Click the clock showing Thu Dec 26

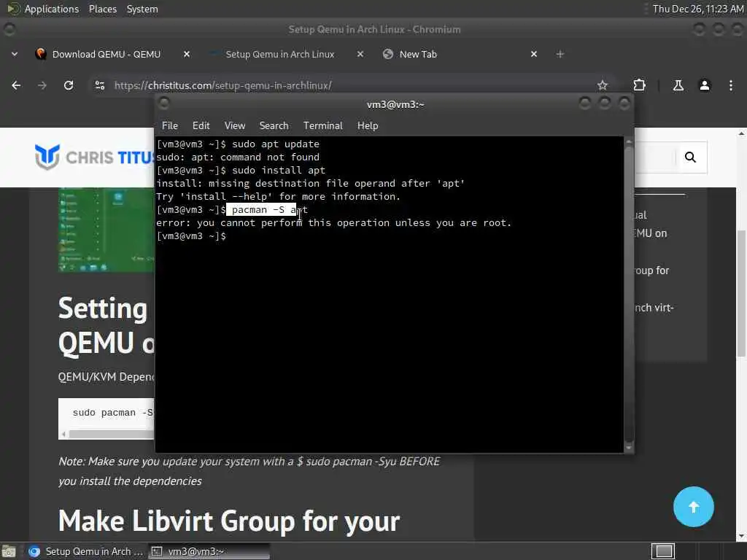coord(698,9)
